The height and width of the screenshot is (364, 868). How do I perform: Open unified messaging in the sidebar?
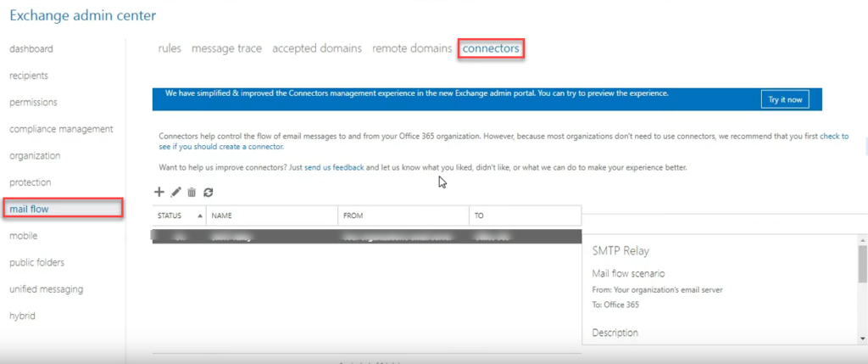[46, 289]
